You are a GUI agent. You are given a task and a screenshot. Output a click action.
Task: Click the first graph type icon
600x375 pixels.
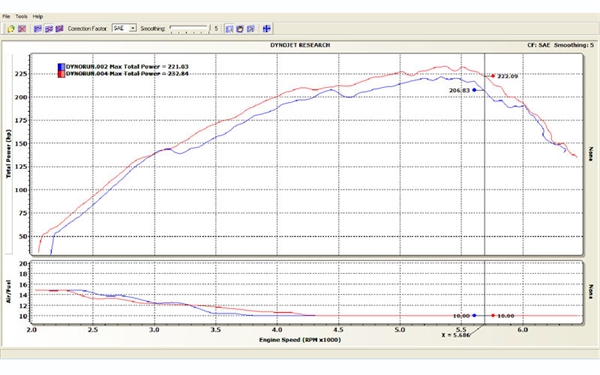pos(38,29)
